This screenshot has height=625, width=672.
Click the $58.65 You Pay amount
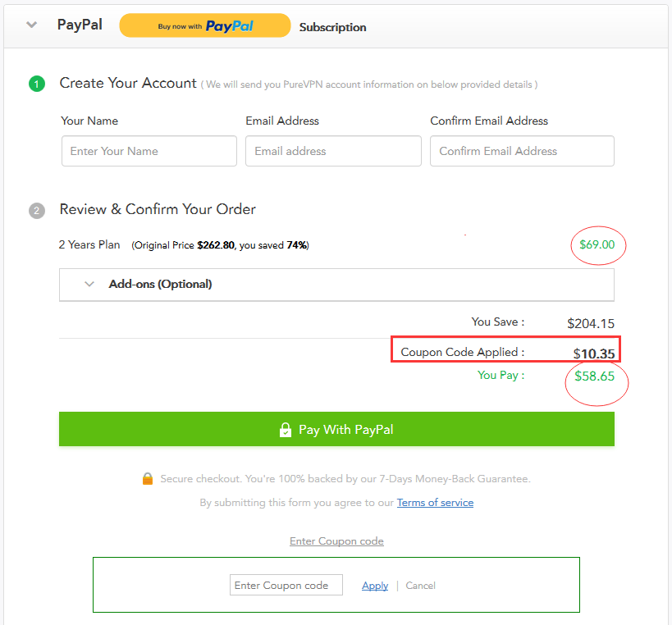click(x=594, y=376)
